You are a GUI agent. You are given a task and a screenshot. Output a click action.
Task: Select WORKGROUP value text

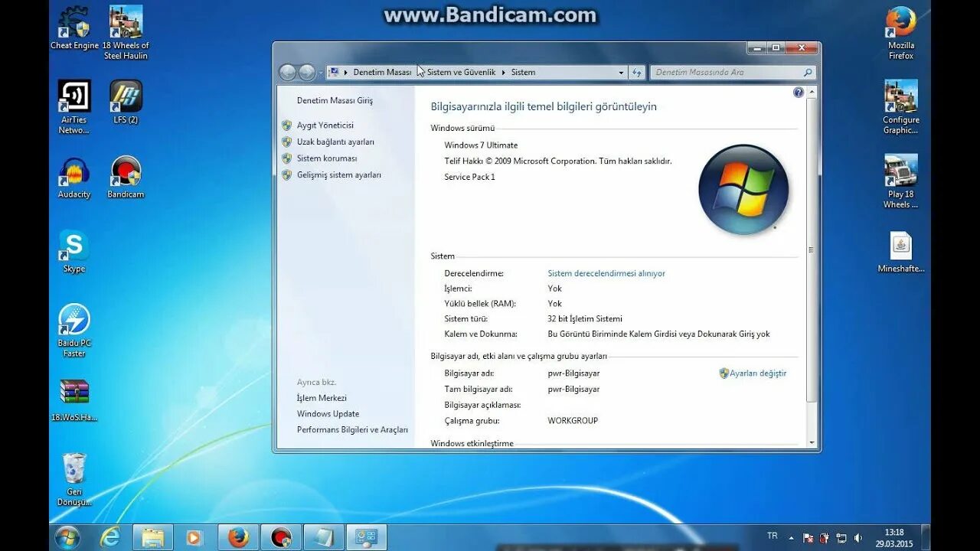(x=573, y=421)
